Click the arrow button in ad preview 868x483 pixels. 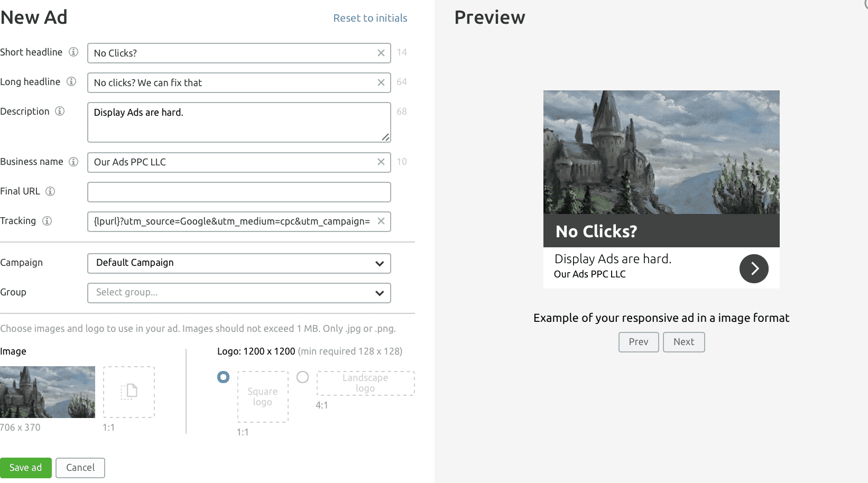click(x=754, y=268)
